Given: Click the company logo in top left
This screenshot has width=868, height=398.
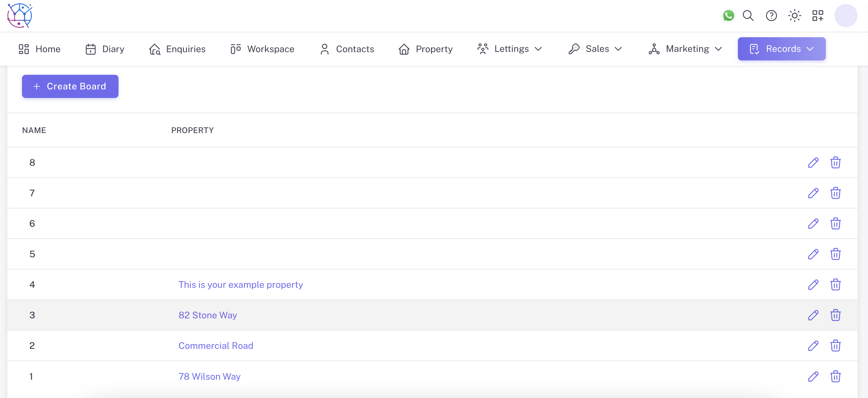Looking at the screenshot, I should click(x=20, y=16).
